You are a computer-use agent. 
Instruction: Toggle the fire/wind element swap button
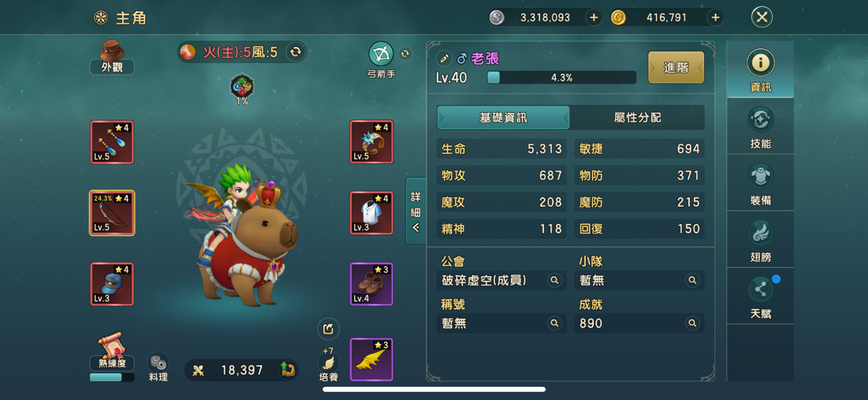[x=296, y=52]
